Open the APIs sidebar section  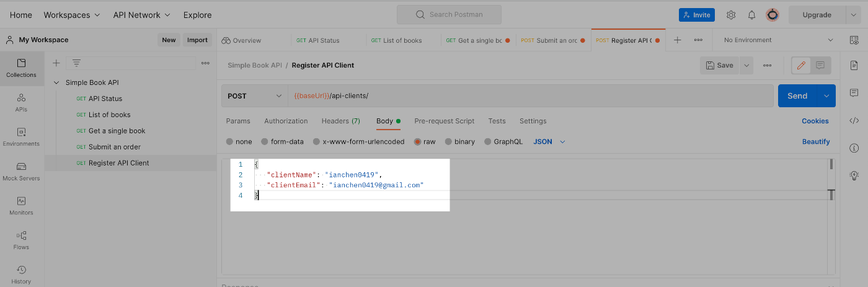tap(22, 103)
